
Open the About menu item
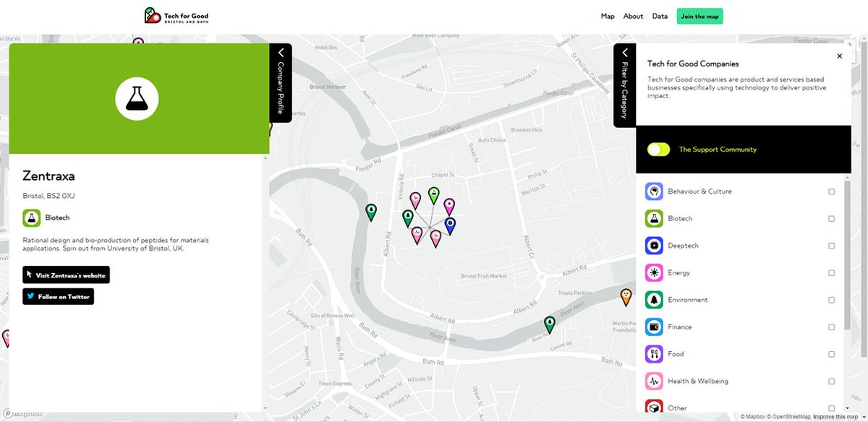[x=633, y=15]
